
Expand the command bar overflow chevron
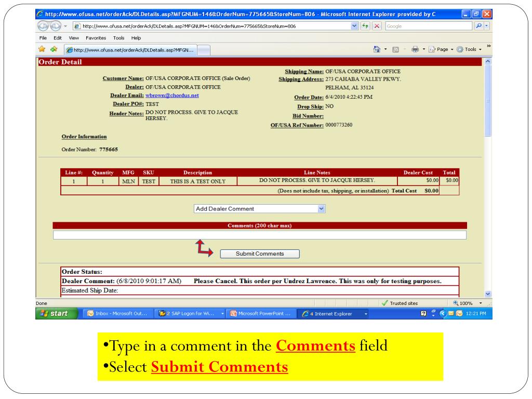pyautogui.click(x=488, y=46)
